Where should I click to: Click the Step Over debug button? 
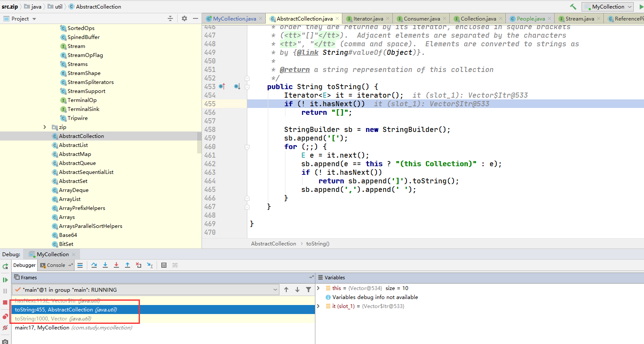(94, 265)
